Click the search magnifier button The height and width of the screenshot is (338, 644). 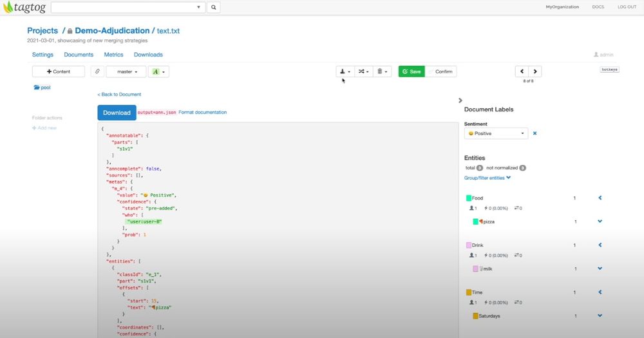[213, 7]
